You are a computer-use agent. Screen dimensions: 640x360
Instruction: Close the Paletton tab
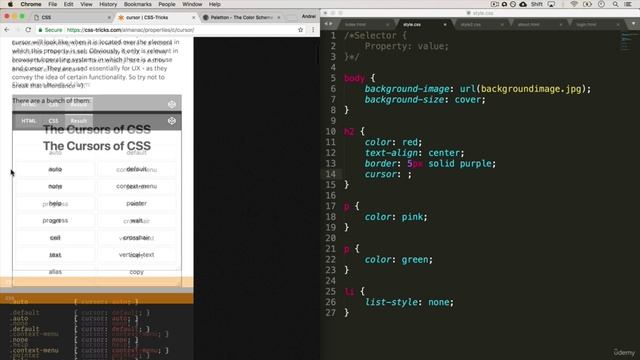click(279, 18)
